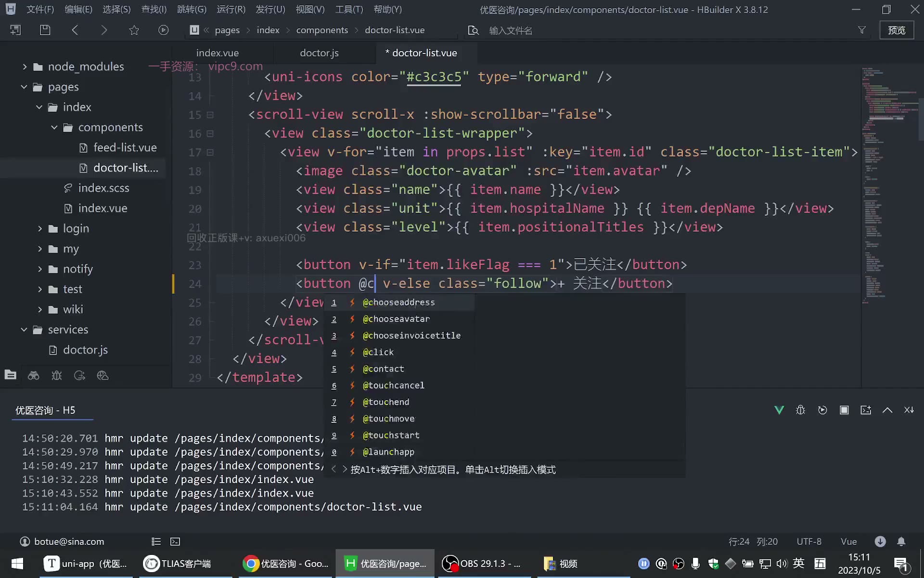Fold code block at line 17
Image resolution: width=924 pixels, height=578 pixels.
[210, 152]
